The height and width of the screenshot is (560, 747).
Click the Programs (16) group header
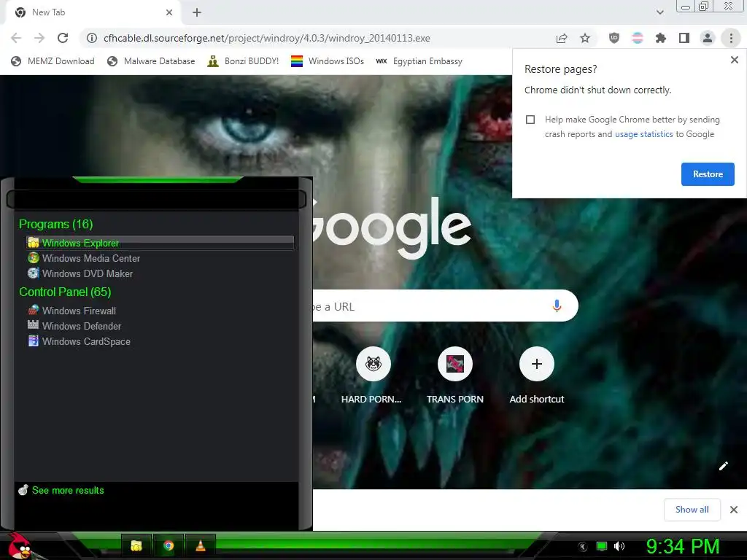click(x=55, y=224)
